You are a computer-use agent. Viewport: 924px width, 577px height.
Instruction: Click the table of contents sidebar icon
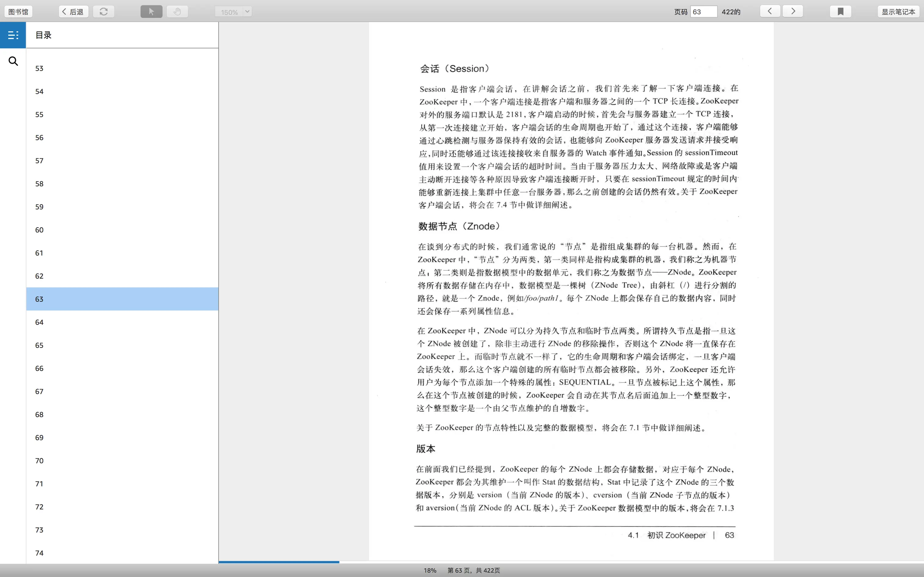13,35
